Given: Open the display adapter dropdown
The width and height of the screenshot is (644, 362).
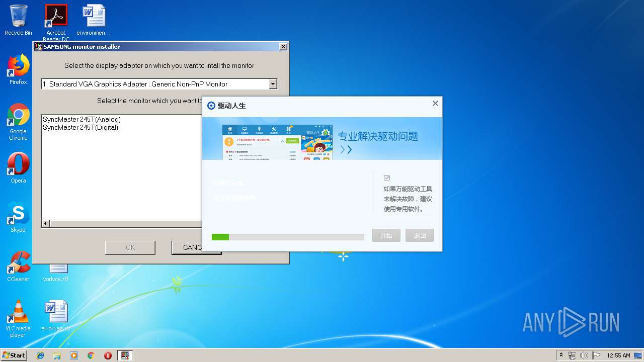Looking at the screenshot, I should click(273, 84).
